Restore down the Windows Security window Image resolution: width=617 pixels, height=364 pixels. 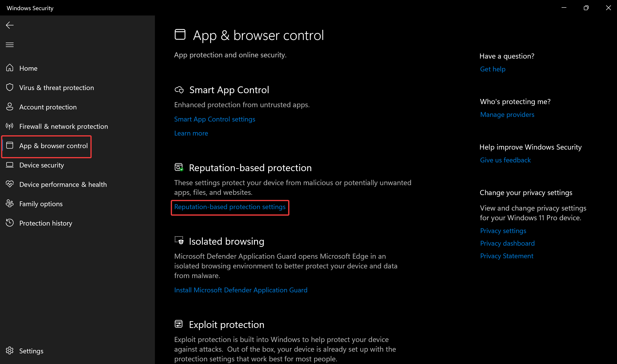point(586,8)
